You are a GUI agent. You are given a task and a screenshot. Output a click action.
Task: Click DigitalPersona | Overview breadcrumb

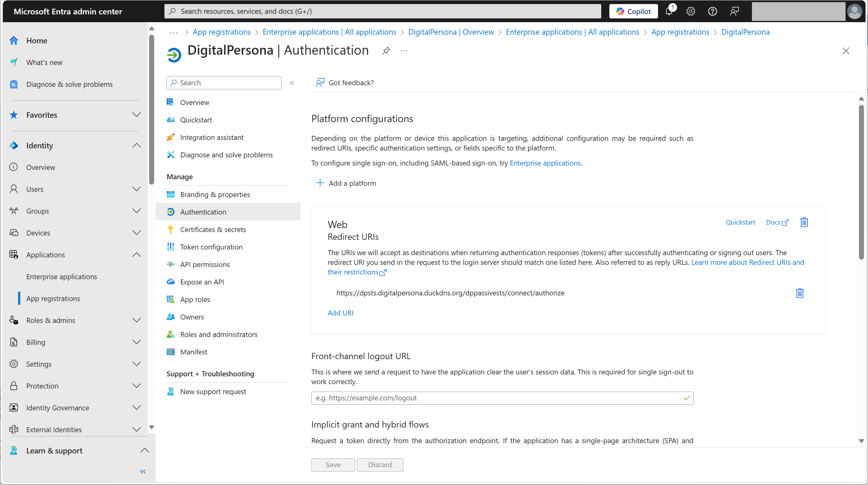click(x=451, y=32)
